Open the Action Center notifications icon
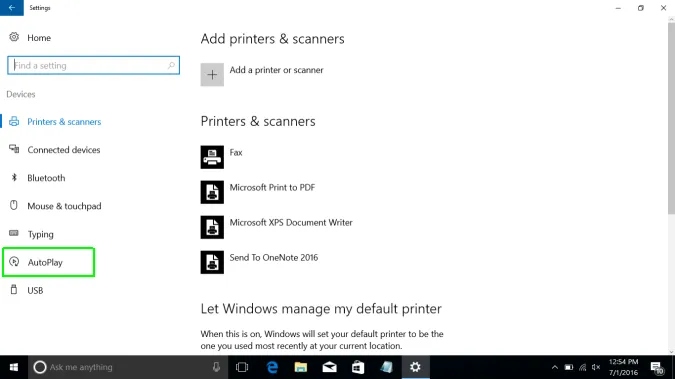Screen dimensions: 675x379 (x=657, y=367)
